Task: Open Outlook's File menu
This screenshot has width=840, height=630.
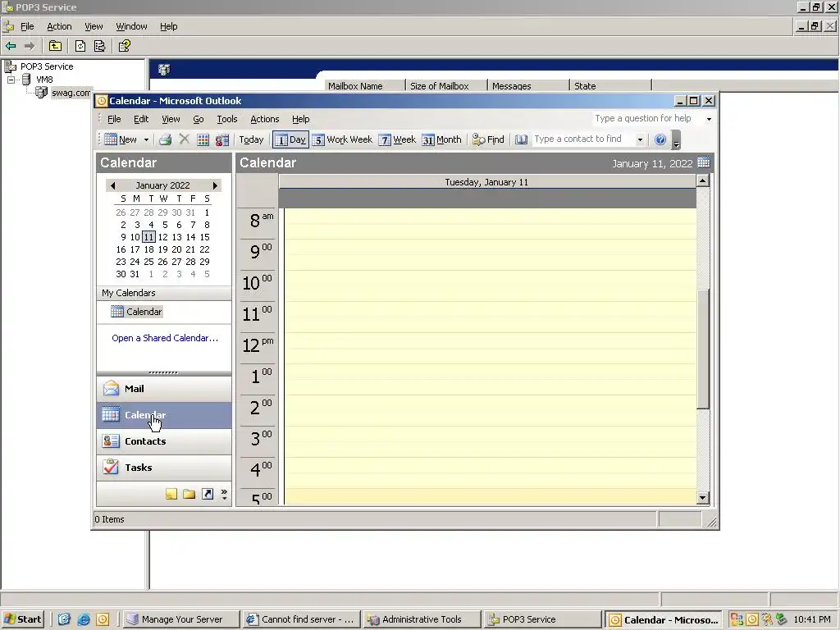Action: (x=114, y=119)
